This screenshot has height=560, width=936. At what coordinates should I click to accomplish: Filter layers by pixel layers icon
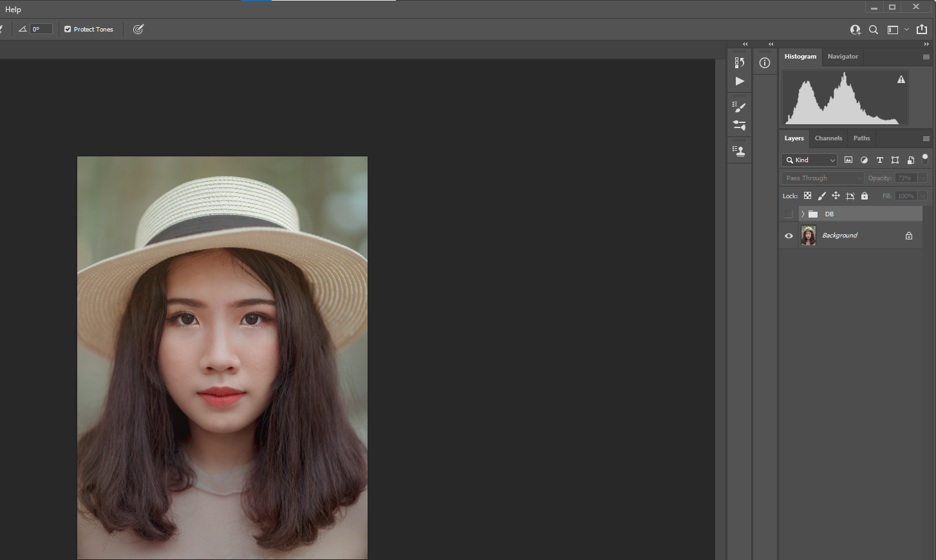click(848, 160)
